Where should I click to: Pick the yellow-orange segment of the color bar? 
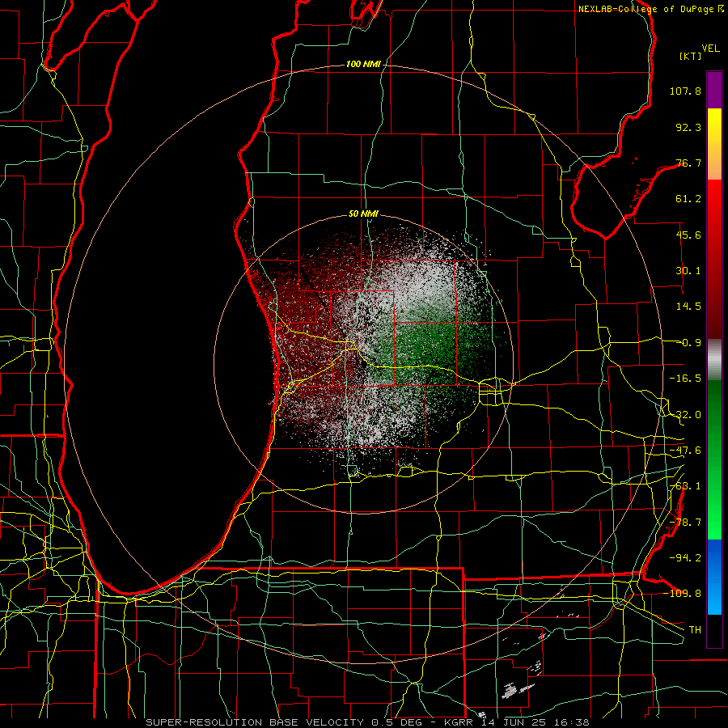click(714, 144)
